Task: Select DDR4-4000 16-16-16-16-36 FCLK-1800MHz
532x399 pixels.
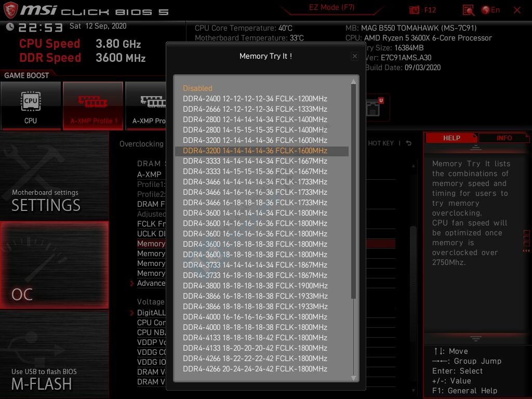Action: (x=262, y=317)
